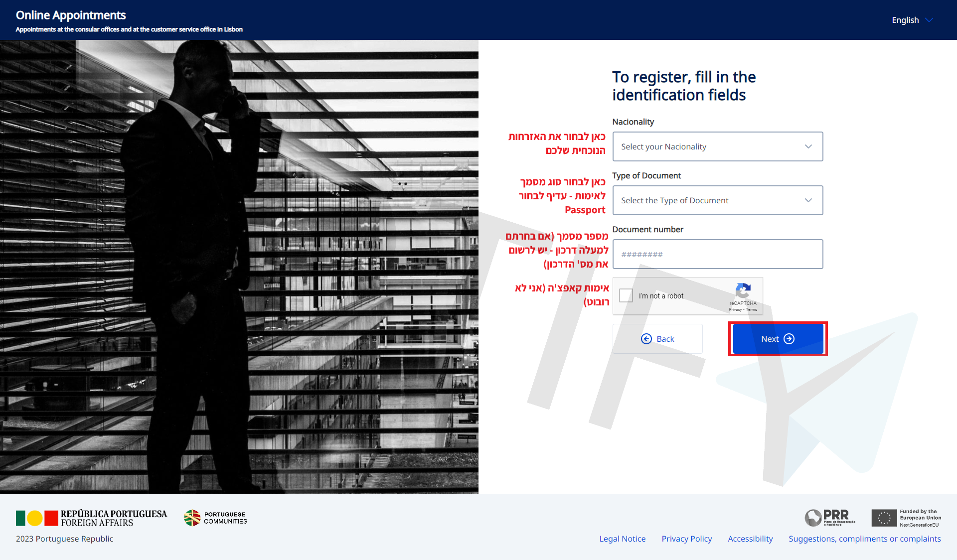957x560 pixels.
Task: Open Suggestions, compliments or complaints link
Action: pos(864,539)
